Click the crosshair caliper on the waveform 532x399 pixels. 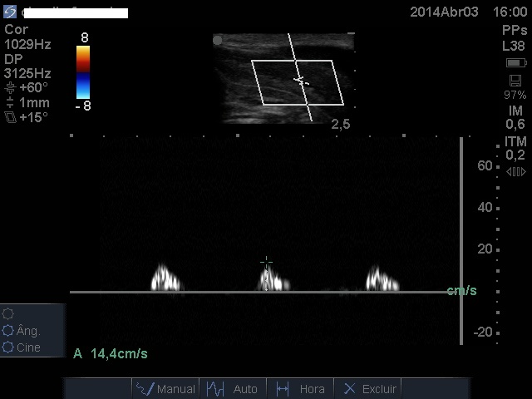[x=266, y=263]
